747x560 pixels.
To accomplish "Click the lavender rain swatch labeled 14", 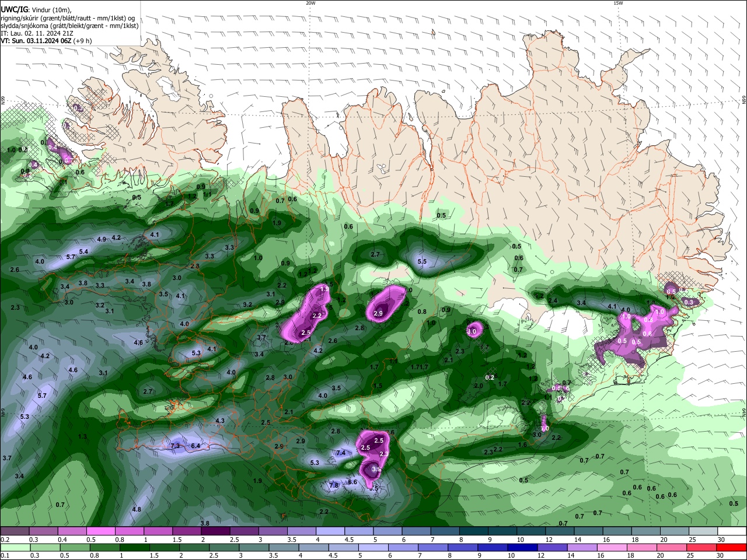I will click(x=581, y=547).
